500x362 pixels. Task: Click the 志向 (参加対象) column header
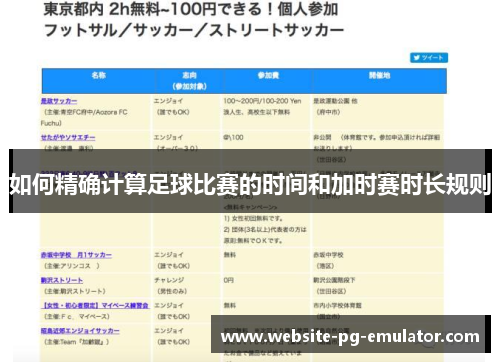pyautogui.click(x=189, y=81)
